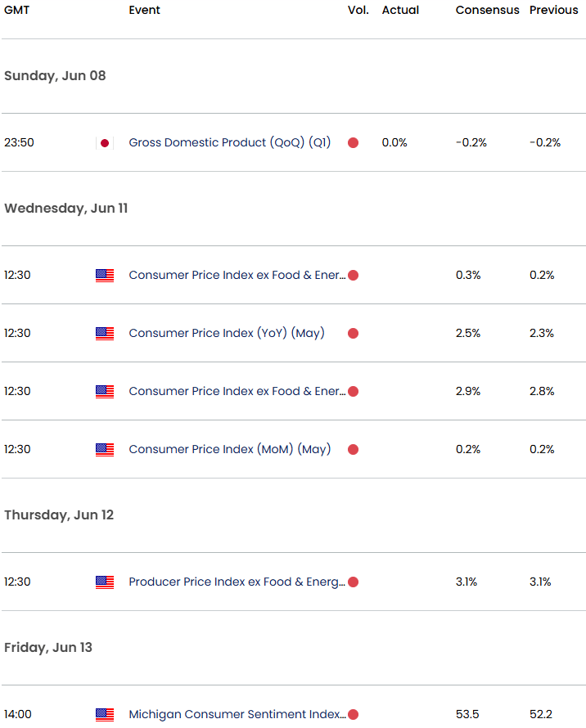The height and width of the screenshot is (728, 586).
Task: Click the 53.5 consensus figure for Michigan Sentiment
Action: coord(467,713)
